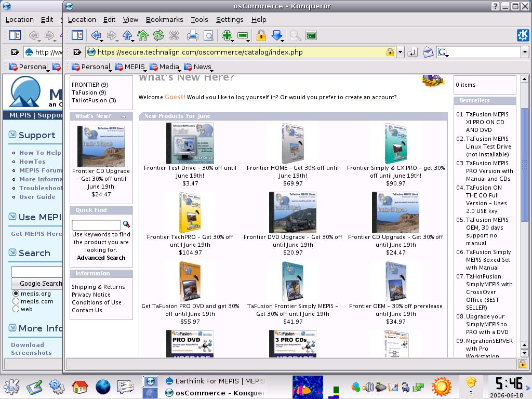
Task: Open the View menu
Action: 130,20
